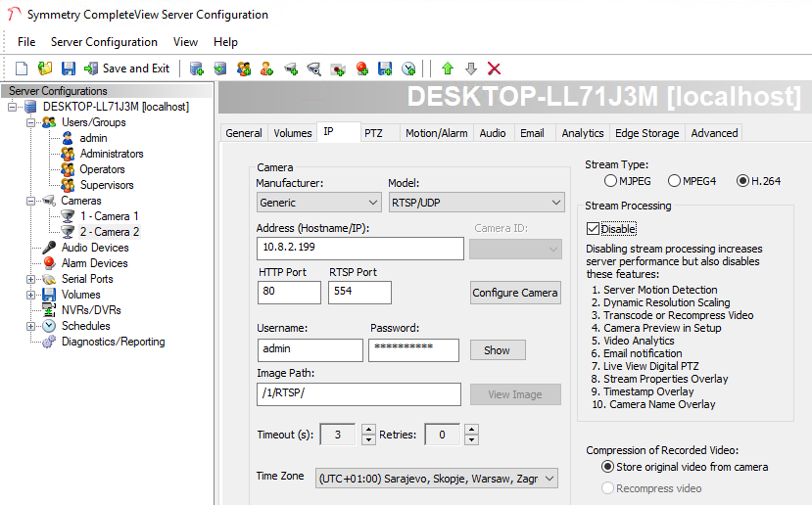Screen dimensions: 812x505
Task: Click the red delete X icon
Action: tap(495, 69)
